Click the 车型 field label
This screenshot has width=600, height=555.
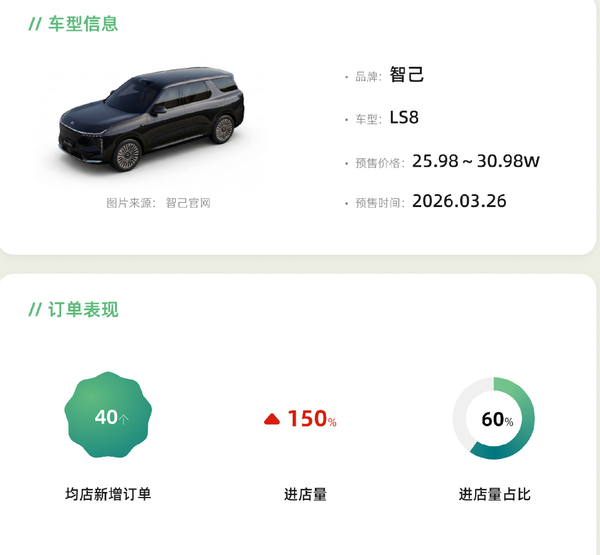coord(368,120)
